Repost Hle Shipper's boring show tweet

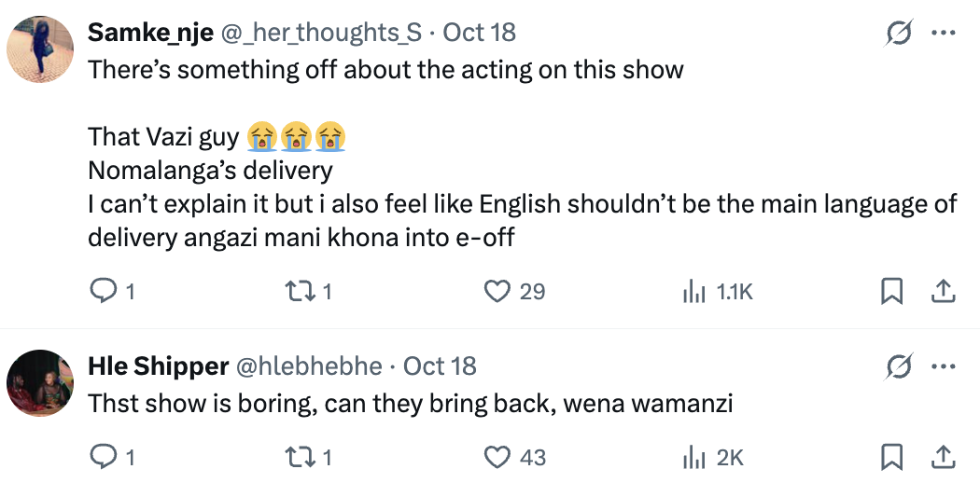[301, 457]
